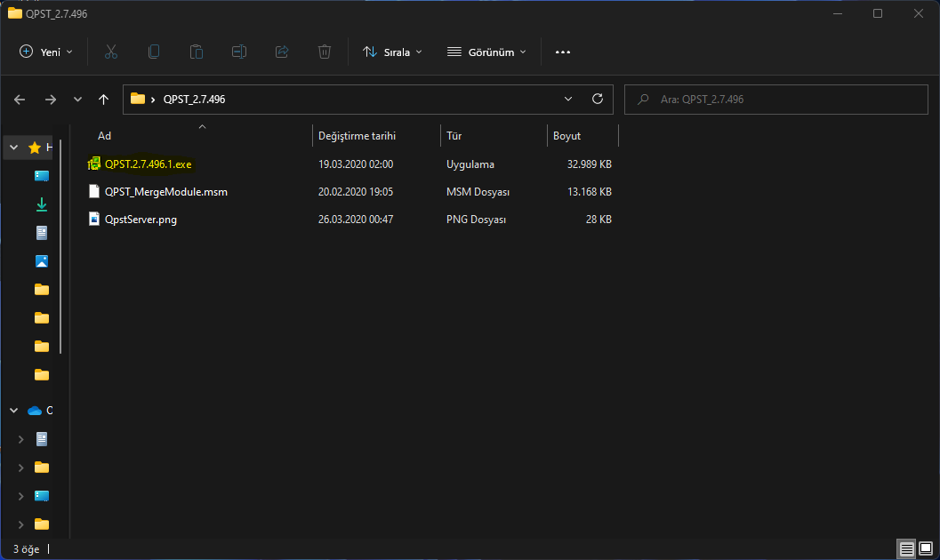Image resolution: width=940 pixels, height=560 pixels.
Task: Open the Downloads shortcut in sidebar
Action: click(41, 204)
